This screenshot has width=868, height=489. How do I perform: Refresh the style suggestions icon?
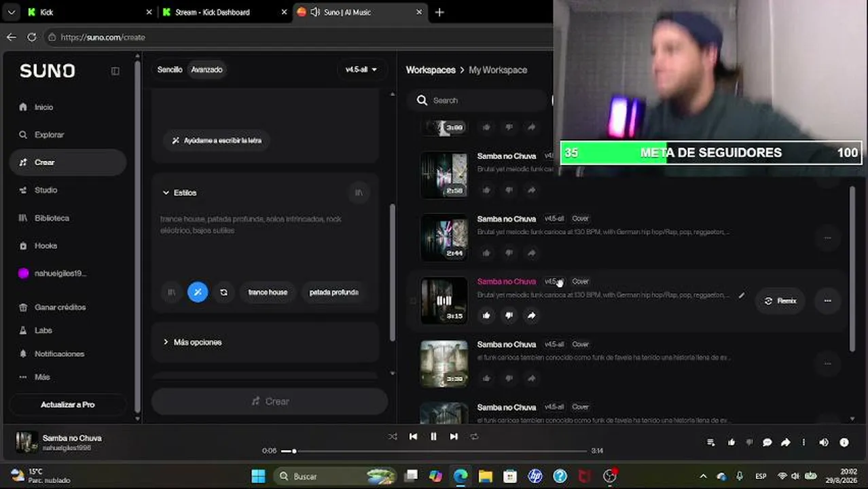pos(223,292)
